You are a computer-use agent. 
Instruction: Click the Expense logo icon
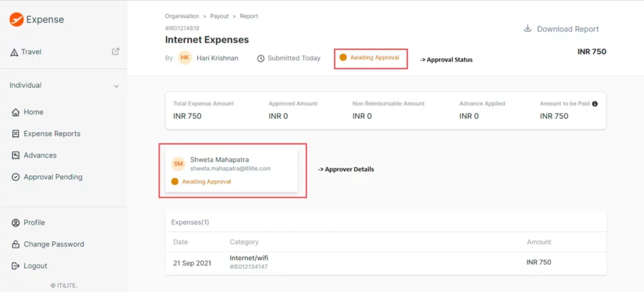pyautogui.click(x=16, y=19)
